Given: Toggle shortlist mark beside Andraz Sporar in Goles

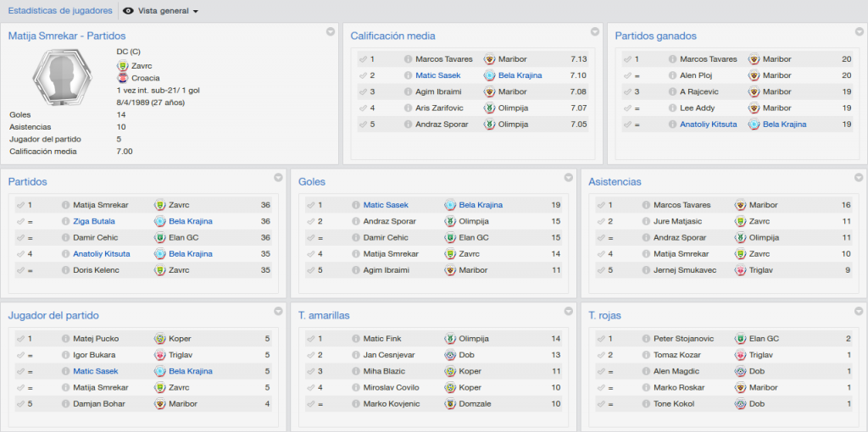Looking at the screenshot, I should 310,221.
